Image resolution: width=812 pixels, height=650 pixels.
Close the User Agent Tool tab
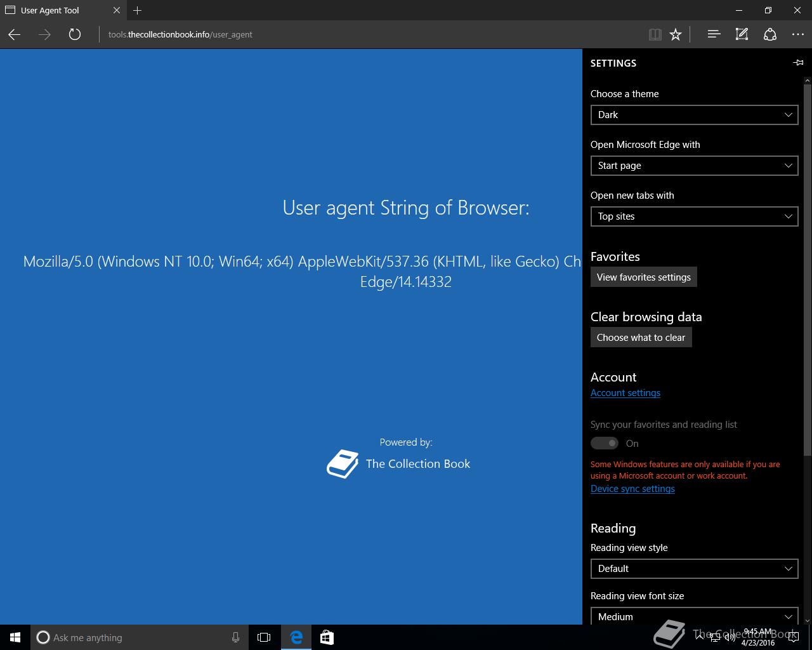(x=117, y=10)
